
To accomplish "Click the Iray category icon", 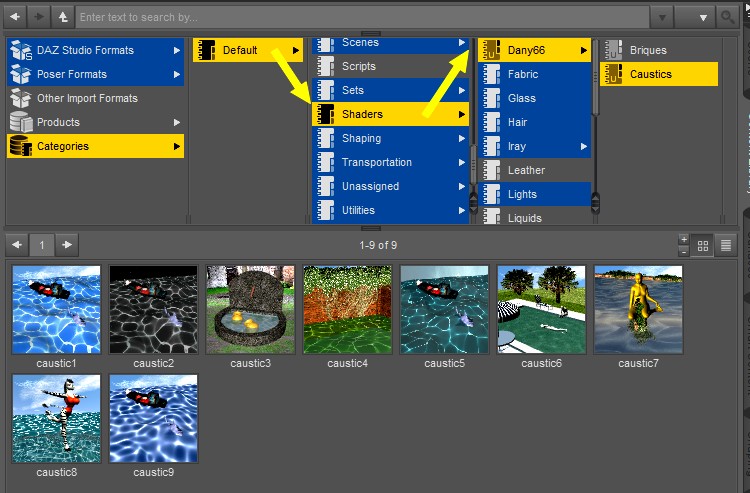I will (491, 146).
